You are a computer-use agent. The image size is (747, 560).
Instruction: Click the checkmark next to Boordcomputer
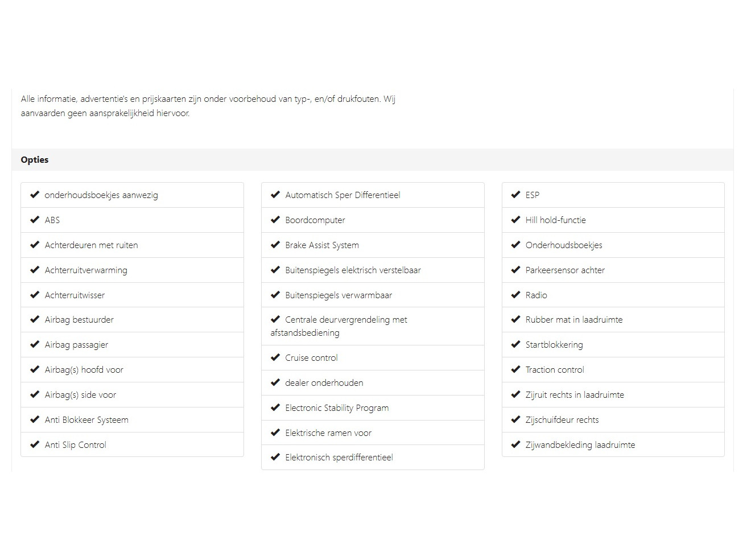[275, 220]
